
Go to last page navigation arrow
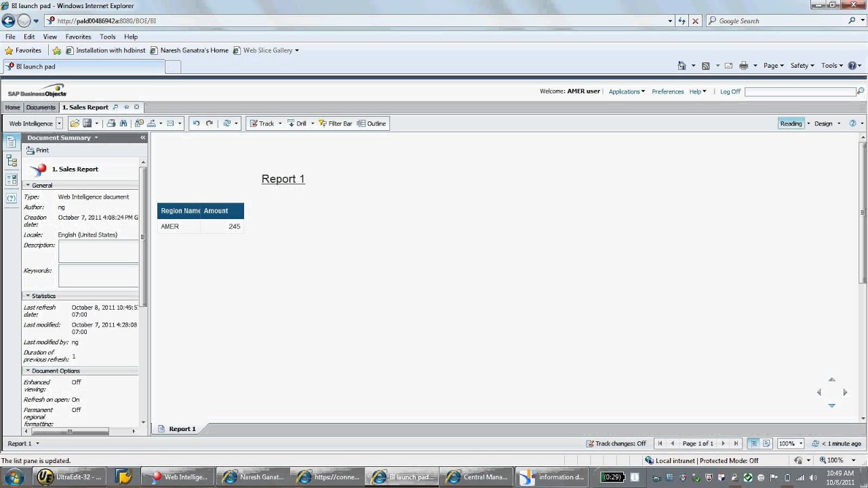coord(736,443)
